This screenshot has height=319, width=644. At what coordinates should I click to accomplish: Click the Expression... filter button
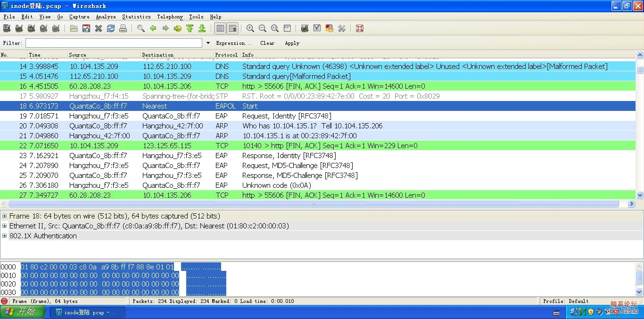point(234,43)
